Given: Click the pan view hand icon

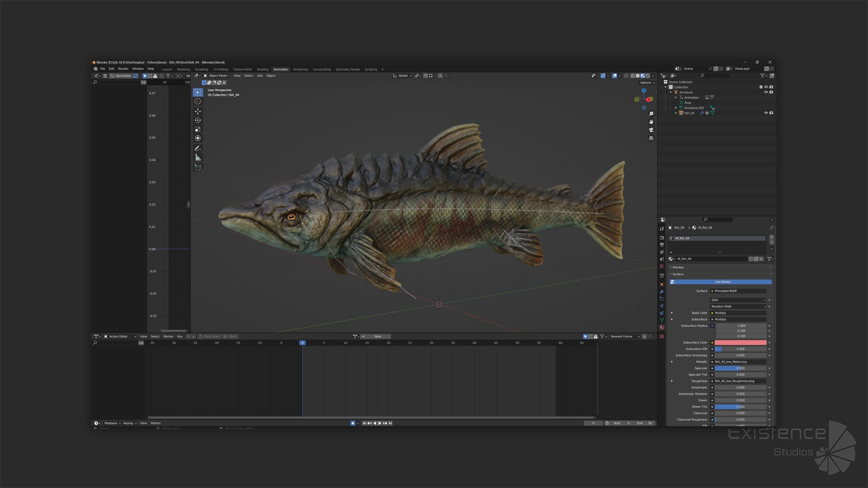Looking at the screenshot, I should click(651, 122).
